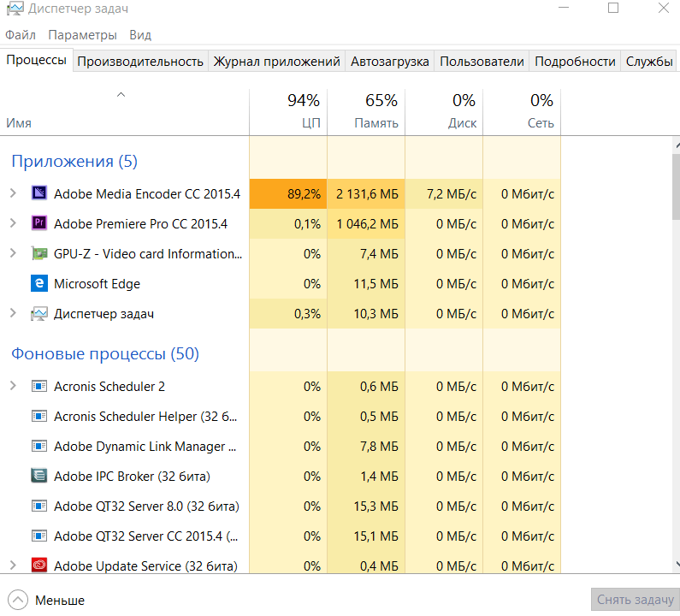This screenshot has width=680, height=616.
Task: Click the vertical scrollbar thumb
Action: [x=676, y=187]
